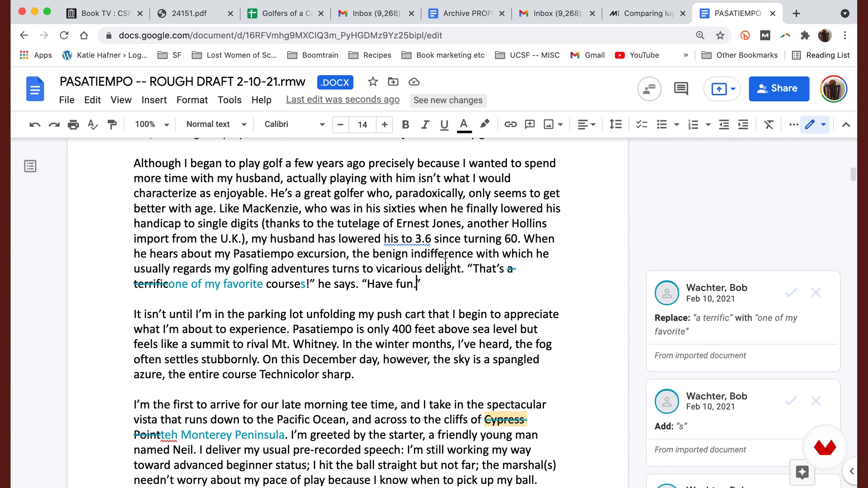Show the document outline
Screen dimensions: 868x488
(x=30, y=166)
